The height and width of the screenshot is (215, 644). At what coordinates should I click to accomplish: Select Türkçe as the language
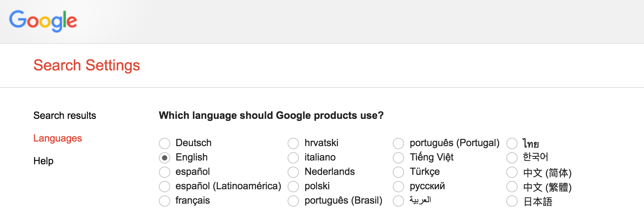398,172
